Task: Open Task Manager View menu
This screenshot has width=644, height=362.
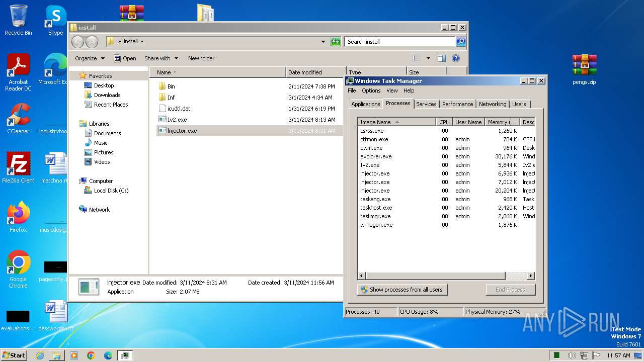Action: 392,90
